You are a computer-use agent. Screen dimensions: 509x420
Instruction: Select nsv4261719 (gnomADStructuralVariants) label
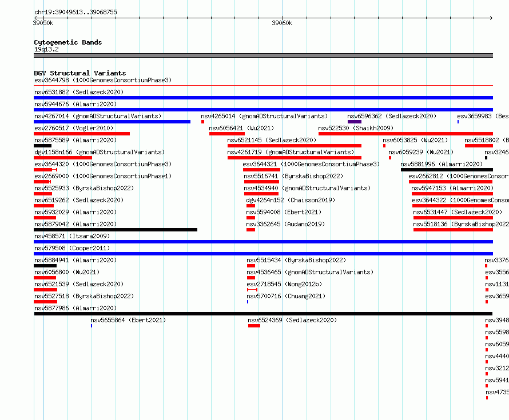pos(291,152)
